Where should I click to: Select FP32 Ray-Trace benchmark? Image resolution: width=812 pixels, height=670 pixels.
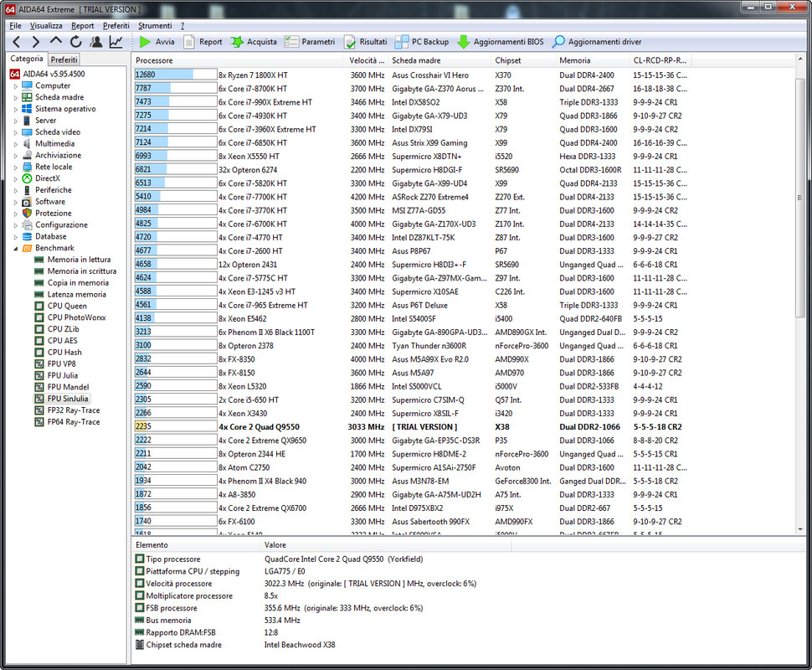[74, 410]
